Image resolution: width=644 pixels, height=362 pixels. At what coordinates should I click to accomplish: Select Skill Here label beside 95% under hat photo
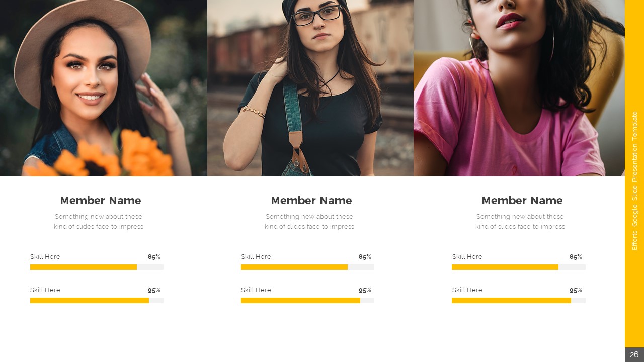(x=45, y=290)
